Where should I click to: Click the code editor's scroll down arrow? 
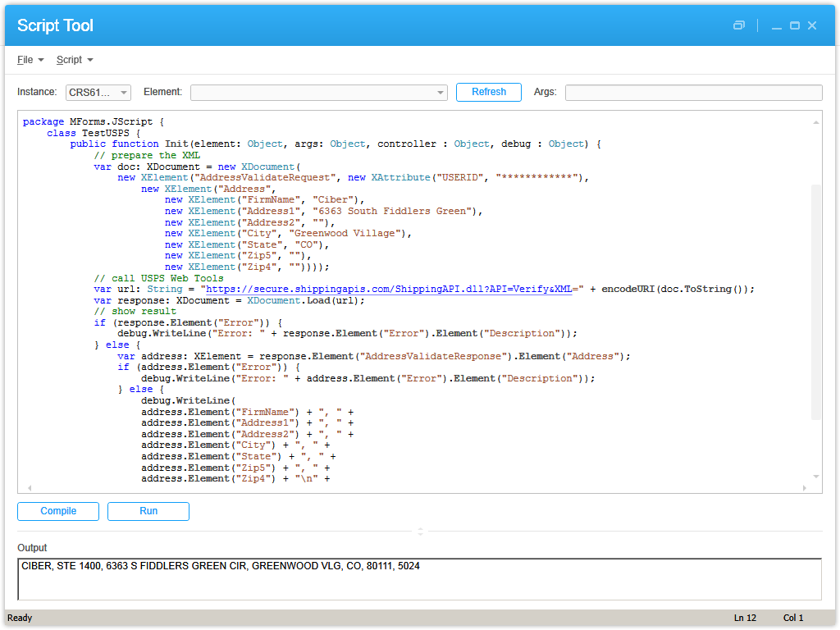pyautogui.click(x=815, y=477)
